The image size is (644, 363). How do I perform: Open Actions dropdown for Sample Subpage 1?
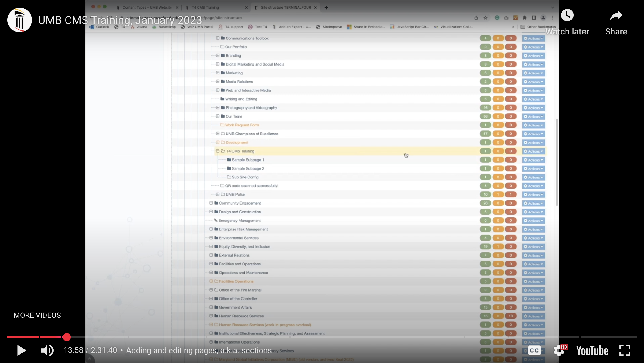click(533, 160)
